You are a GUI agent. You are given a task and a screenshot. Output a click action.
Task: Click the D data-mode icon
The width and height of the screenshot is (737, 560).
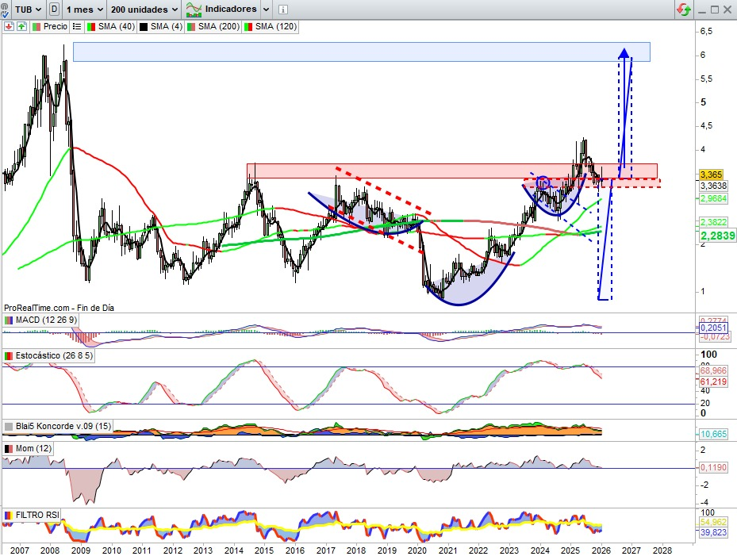coord(54,10)
